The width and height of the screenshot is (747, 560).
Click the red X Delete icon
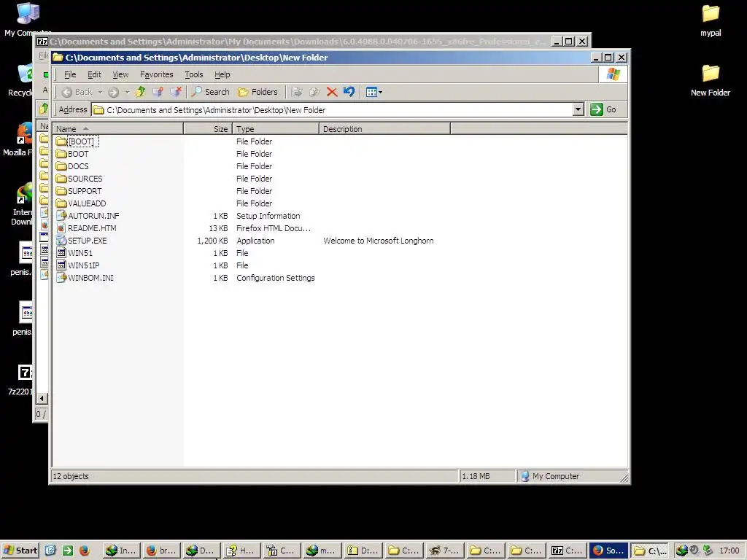[x=332, y=92]
